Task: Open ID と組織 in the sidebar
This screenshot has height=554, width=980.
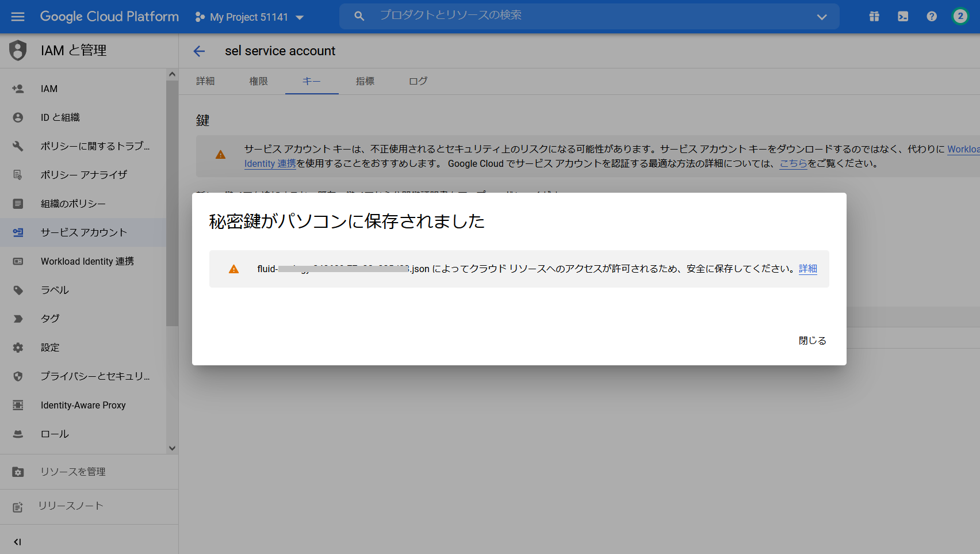Action: [83, 117]
